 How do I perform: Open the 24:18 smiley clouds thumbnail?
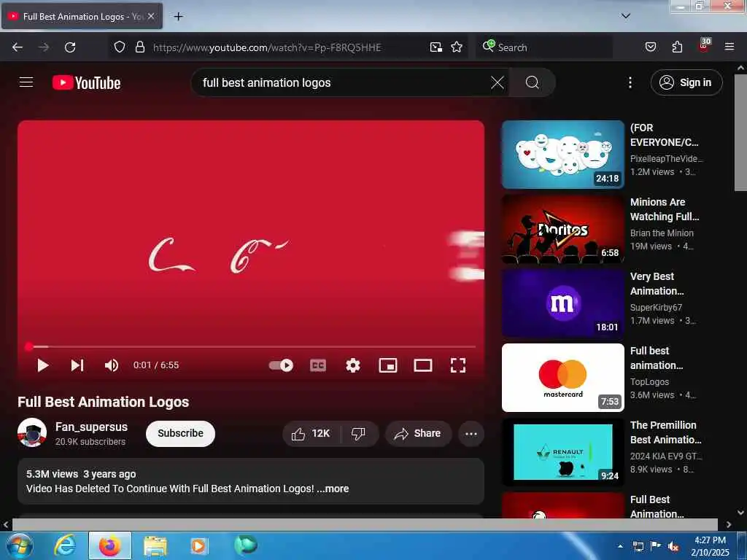(562, 155)
